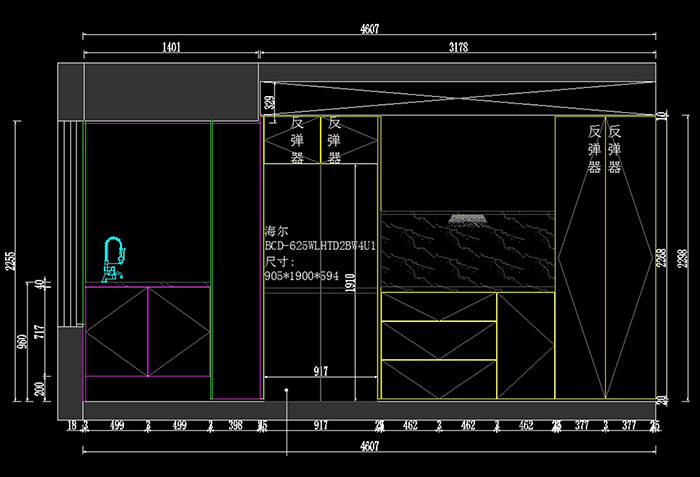Image resolution: width=700 pixels, height=477 pixels.
Task: Select the gray soffit block above sink
Action: (x=170, y=92)
